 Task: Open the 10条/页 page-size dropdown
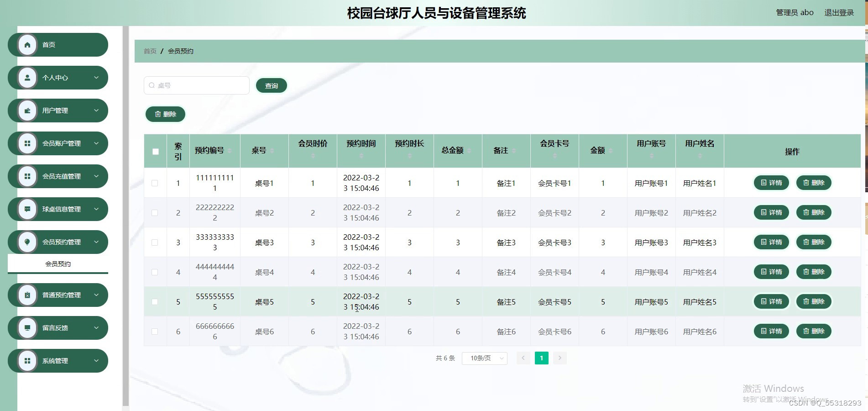click(x=484, y=358)
